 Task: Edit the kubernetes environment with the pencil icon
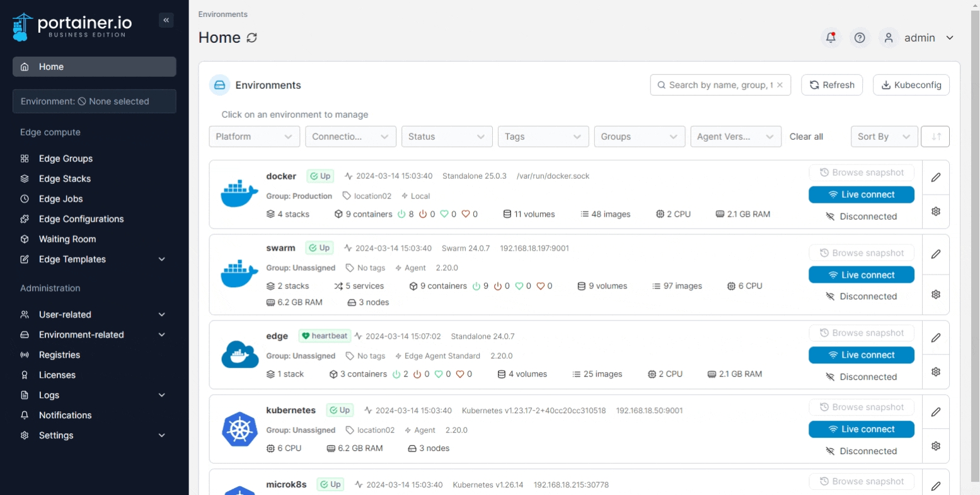[936, 412]
